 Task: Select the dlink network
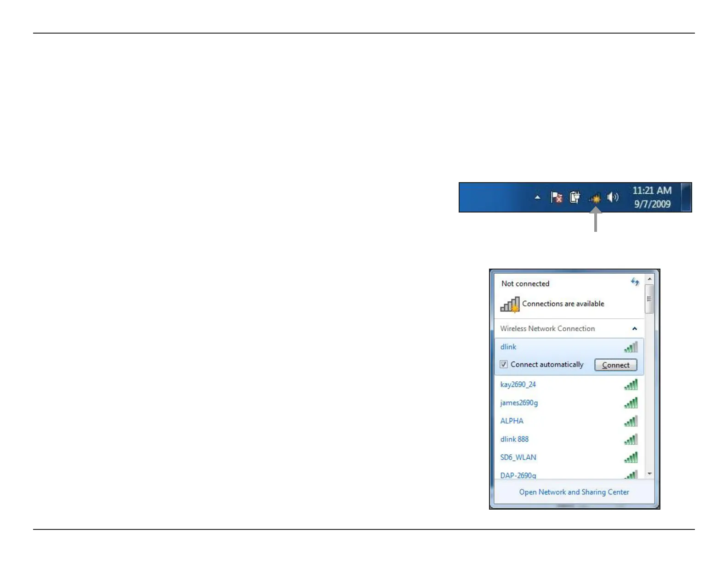click(x=569, y=356)
